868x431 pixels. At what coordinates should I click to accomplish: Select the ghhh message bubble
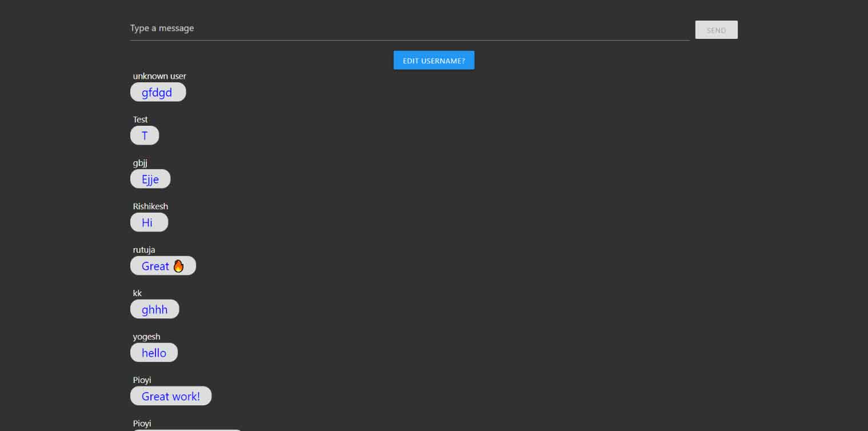tap(155, 309)
